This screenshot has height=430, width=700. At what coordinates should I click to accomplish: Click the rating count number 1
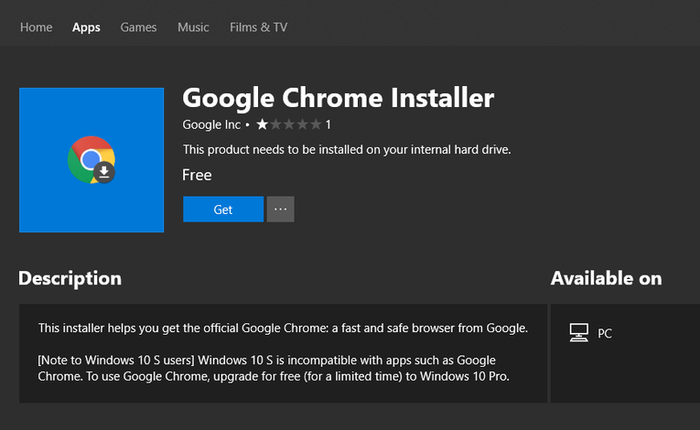click(x=328, y=125)
